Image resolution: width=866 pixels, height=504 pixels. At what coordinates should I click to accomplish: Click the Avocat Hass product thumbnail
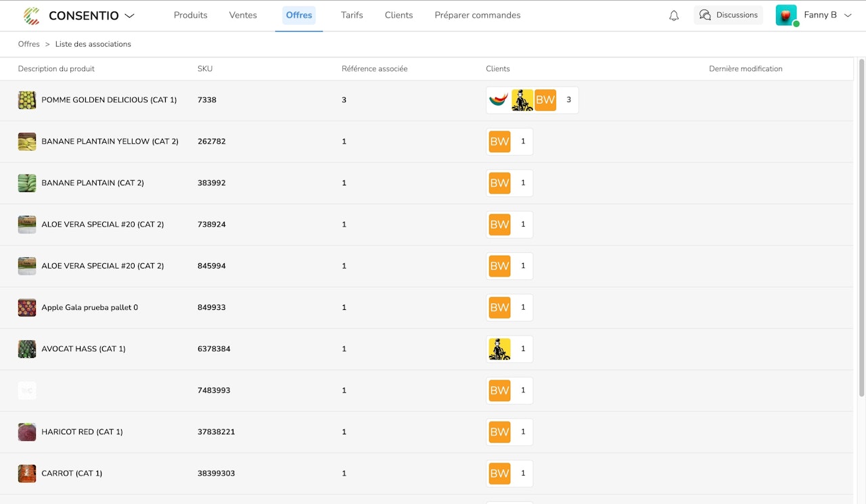[27, 349]
